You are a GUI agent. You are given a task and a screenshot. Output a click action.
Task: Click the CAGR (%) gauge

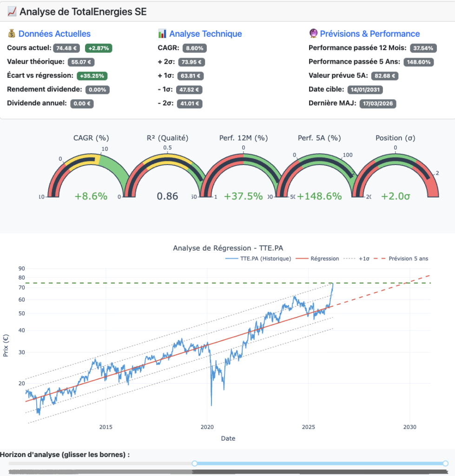91,177
